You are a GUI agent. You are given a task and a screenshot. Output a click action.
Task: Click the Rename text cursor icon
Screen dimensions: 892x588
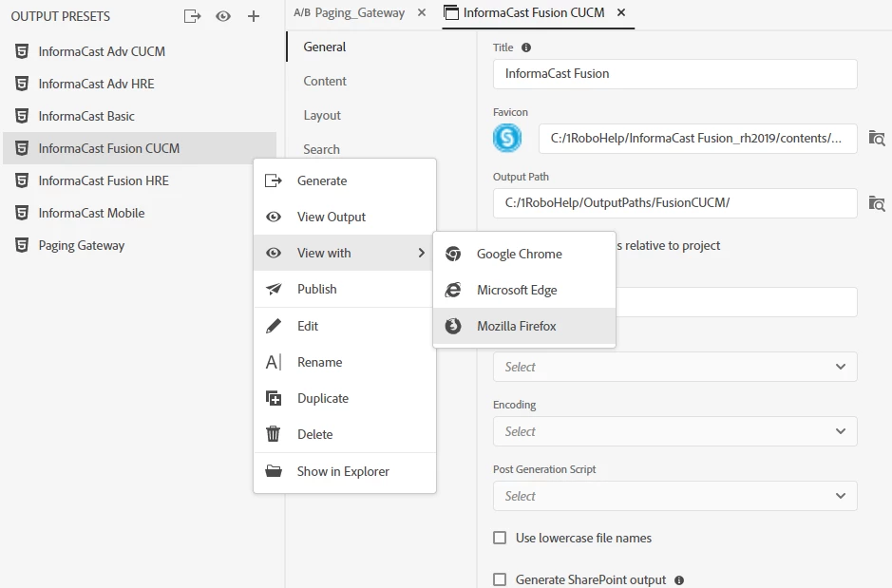pyautogui.click(x=274, y=362)
